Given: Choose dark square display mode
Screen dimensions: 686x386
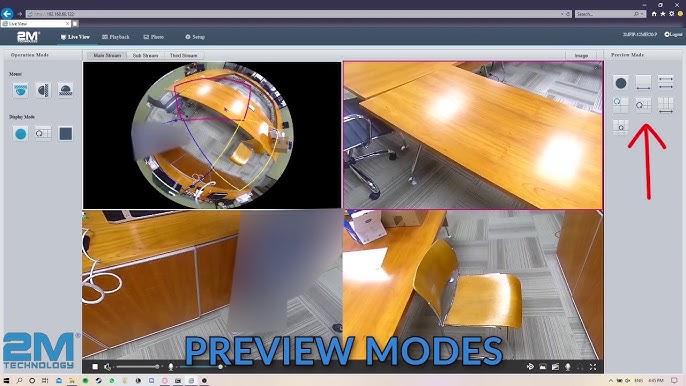Looking at the screenshot, I should tap(65, 133).
